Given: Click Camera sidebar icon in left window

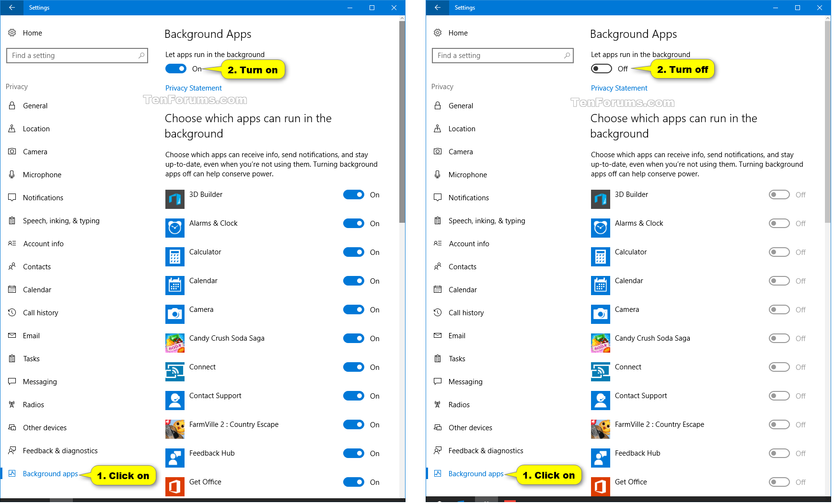Looking at the screenshot, I should pos(12,151).
